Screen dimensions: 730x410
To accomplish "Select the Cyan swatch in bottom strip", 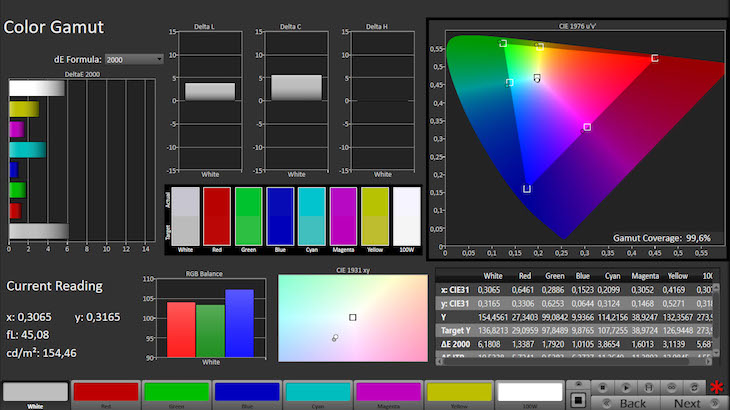I will click(x=317, y=392).
